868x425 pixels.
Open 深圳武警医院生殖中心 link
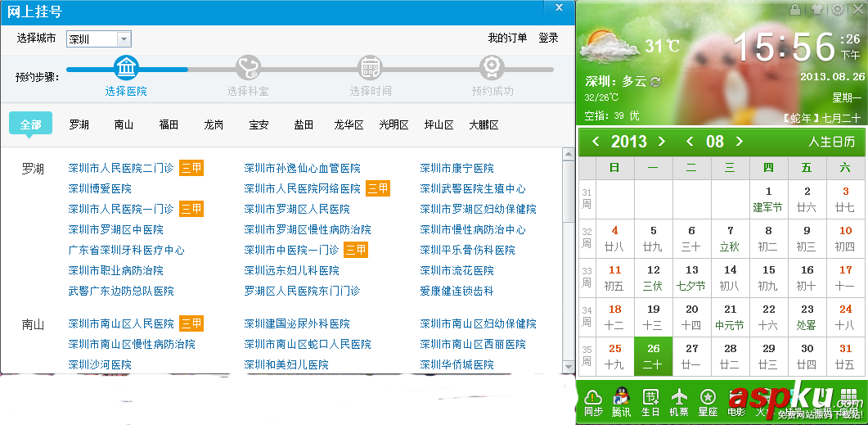coord(473,188)
